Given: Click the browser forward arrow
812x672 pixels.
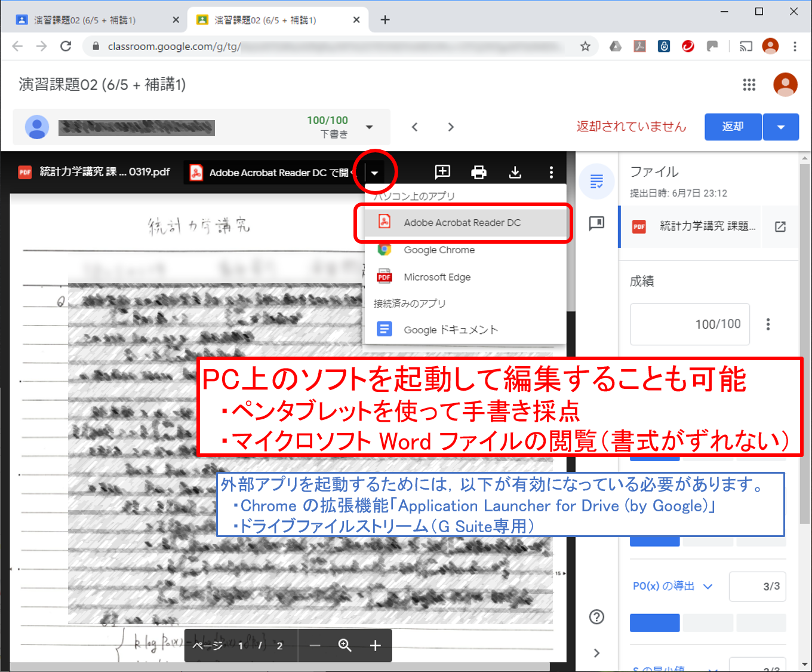Looking at the screenshot, I should 41,46.
